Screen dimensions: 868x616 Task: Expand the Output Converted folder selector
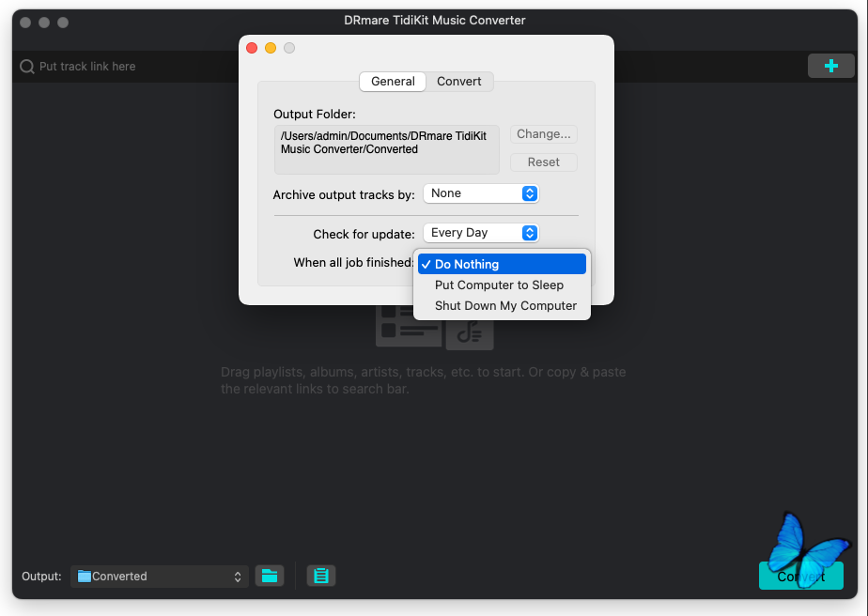pos(160,577)
